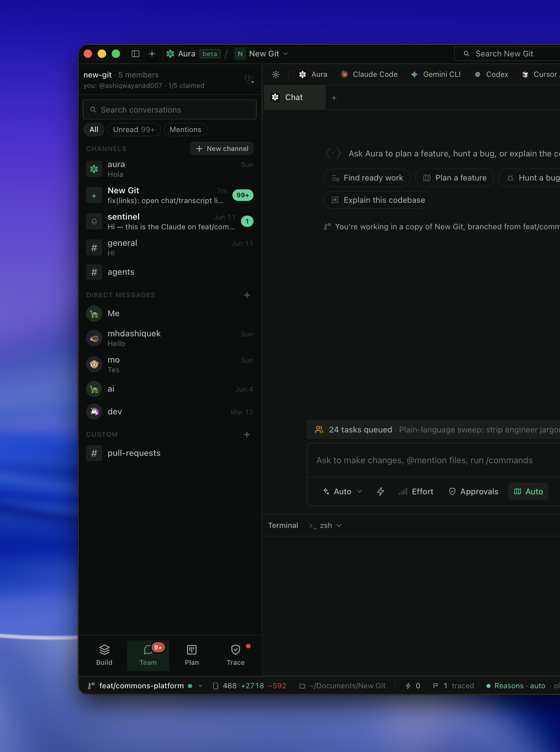560x752 pixels.
Task: Click the beta badge
Action: [210, 54]
